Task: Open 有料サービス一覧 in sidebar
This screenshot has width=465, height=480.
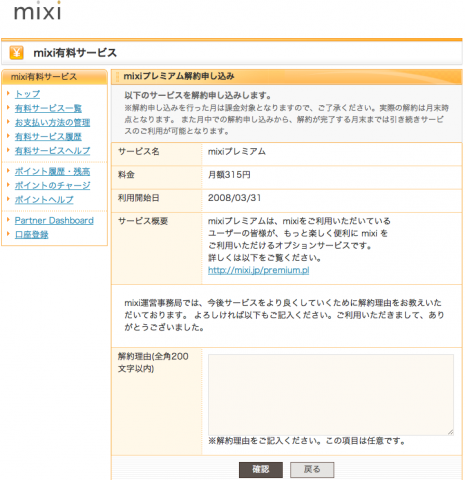Action: 48,108
